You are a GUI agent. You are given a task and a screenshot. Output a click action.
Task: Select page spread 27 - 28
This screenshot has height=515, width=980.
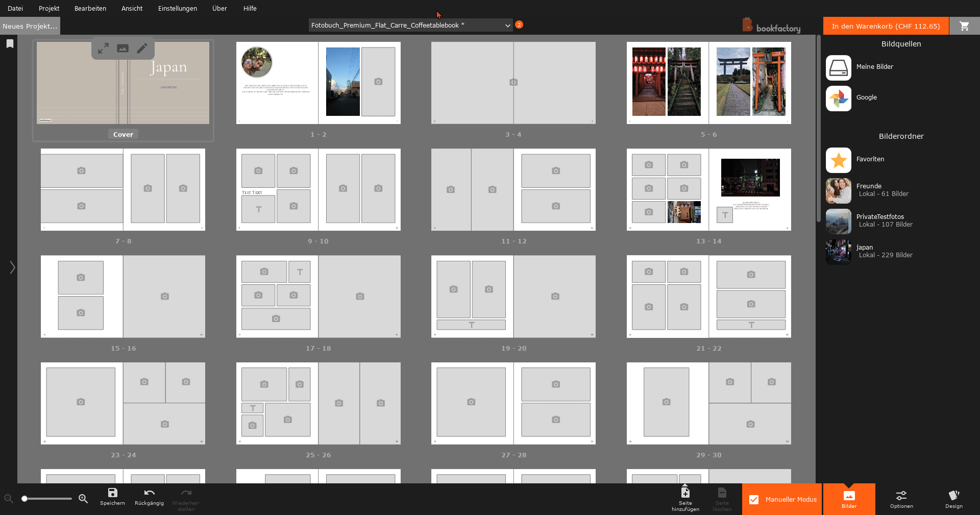point(513,403)
